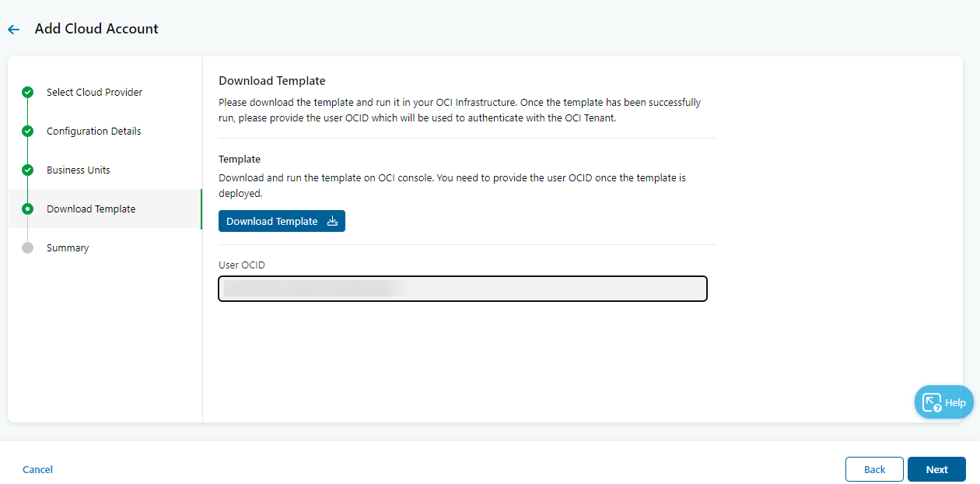Image resolution: width=980 pixels, height=484 pixels.
Task: Click the completed Configuration Details step icon
Action: click(27, 131)
